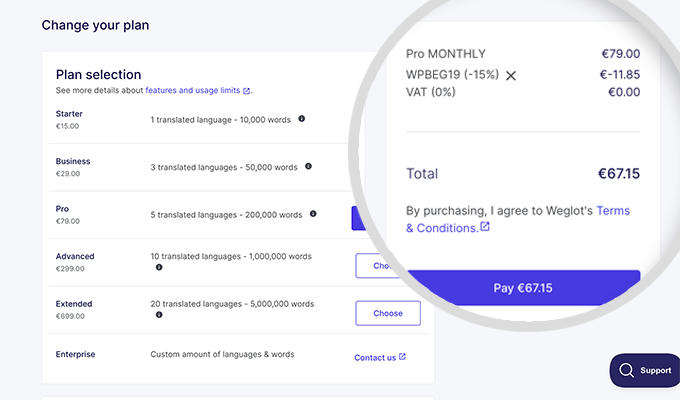
Task: Click the WPBEG19 (-15%) coupon label
Action: [x=452, y=75]
